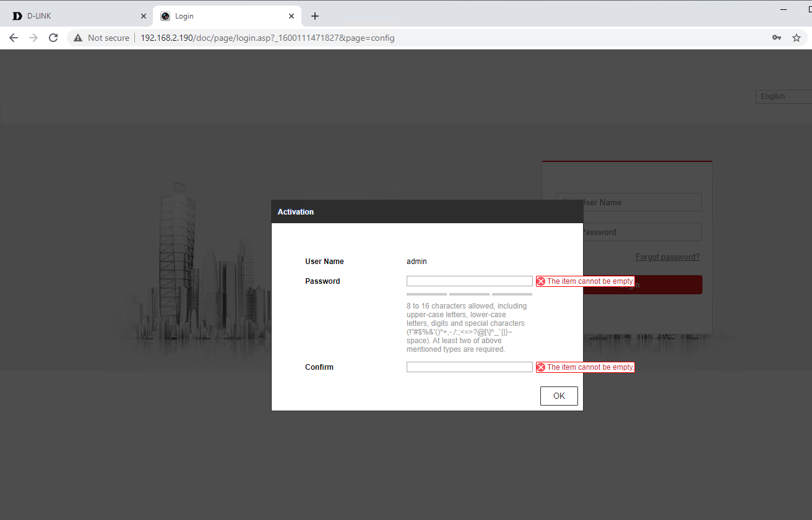812x520 pixels.
Task: Close the Login tab
Action: pyautogui.click(x=292, y=16)
